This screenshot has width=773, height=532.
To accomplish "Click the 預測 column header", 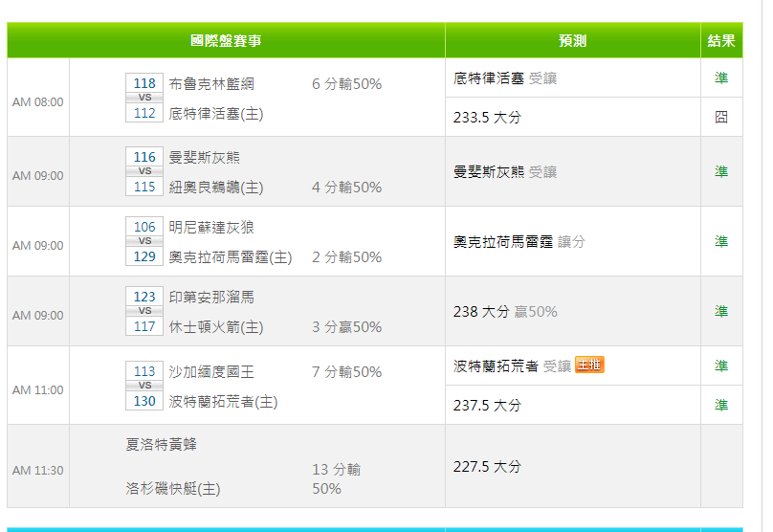I will point(572,41).
